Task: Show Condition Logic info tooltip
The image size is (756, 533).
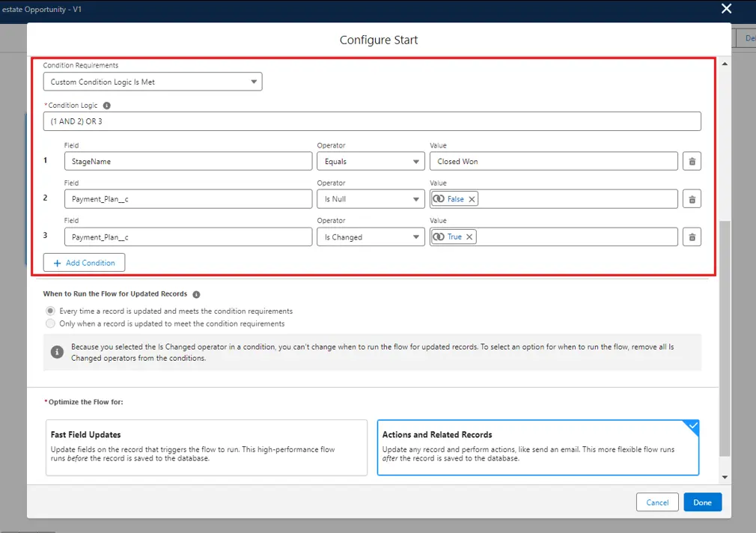Action: coord(107,106)
